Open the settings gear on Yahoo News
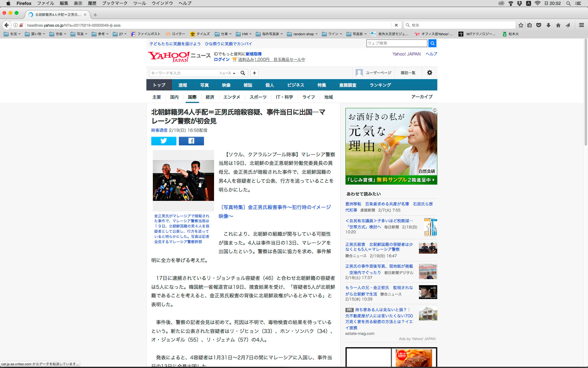This screenshot has height=368, width=588. click(429, 73)
